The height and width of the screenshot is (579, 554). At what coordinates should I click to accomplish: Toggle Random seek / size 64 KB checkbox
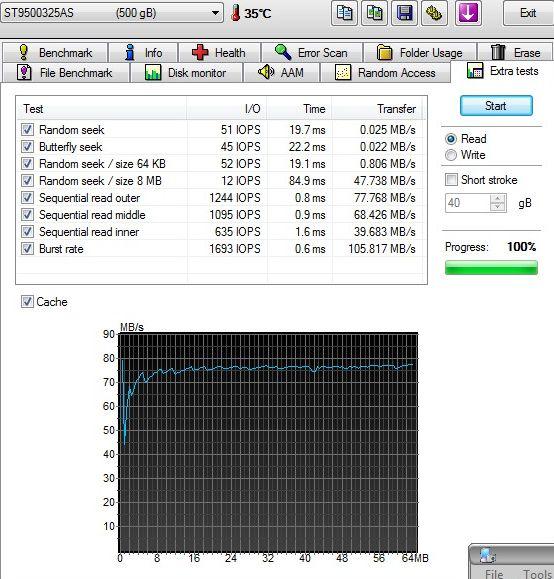27,164
